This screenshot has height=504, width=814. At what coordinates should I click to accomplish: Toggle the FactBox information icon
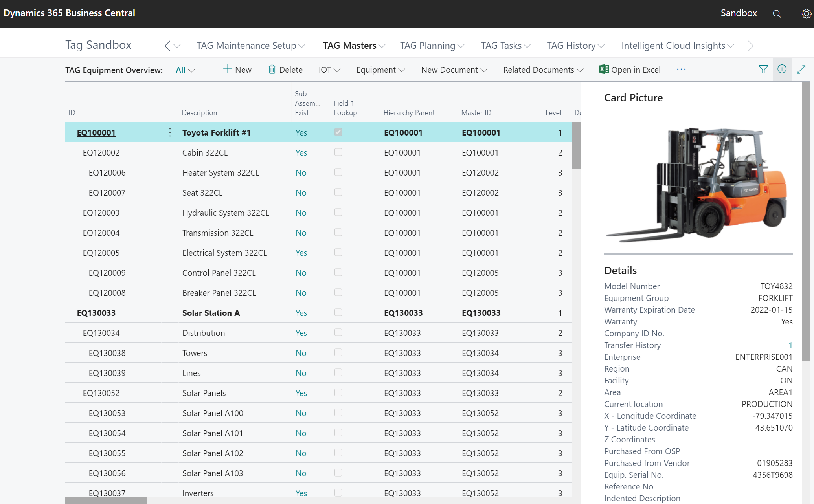click(782, 70)
